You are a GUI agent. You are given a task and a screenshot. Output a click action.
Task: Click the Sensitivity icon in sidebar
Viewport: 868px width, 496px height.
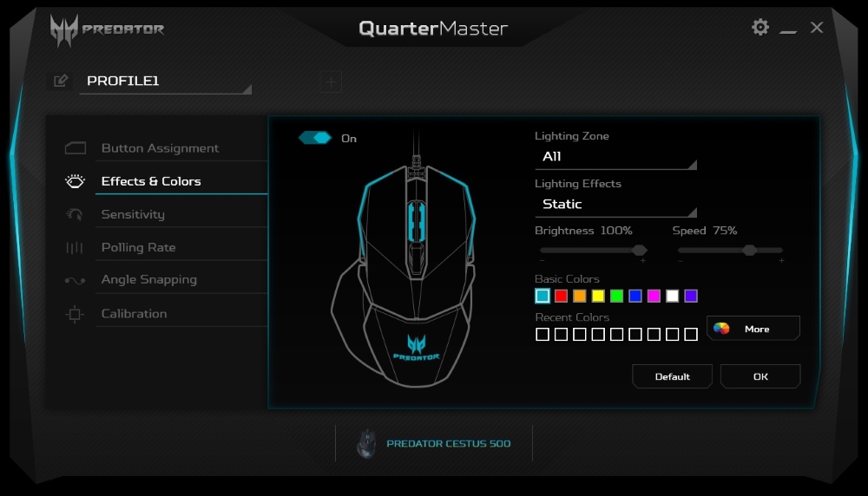(75, 214)
